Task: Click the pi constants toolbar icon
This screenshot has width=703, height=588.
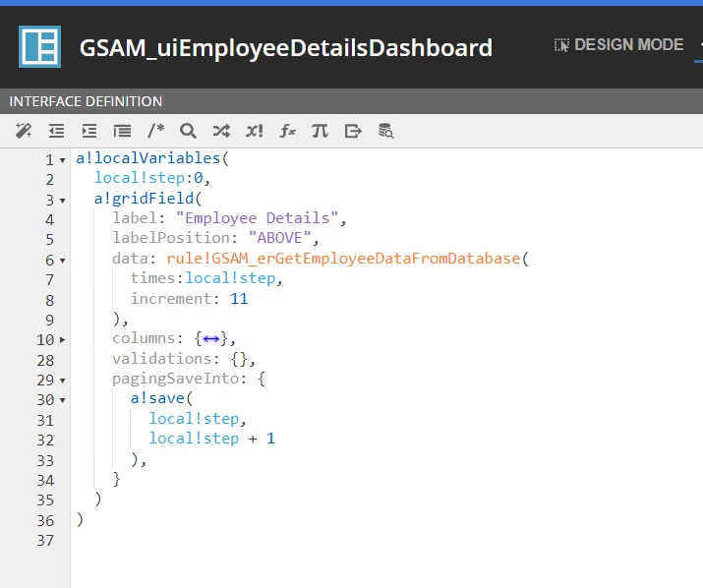Action: 320,131
